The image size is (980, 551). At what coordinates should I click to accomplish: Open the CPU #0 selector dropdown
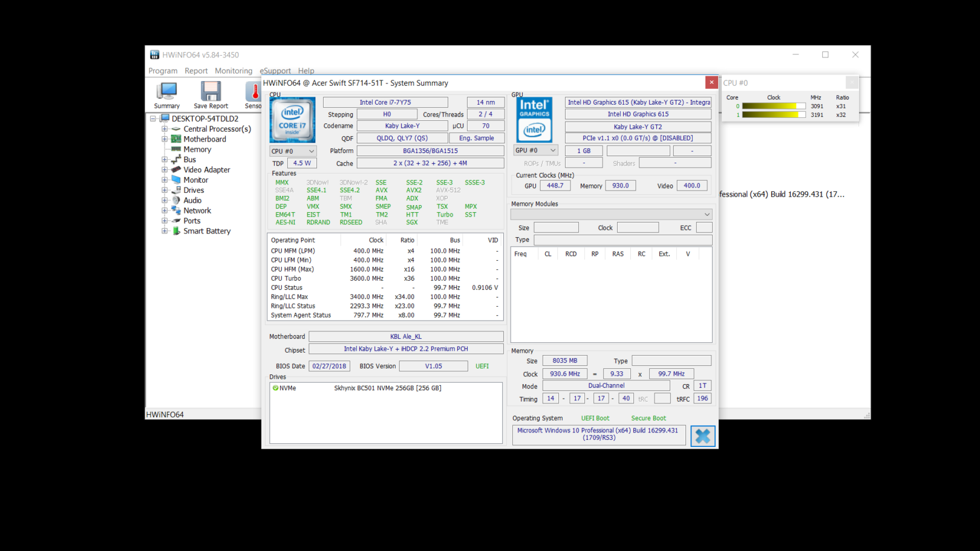[x=293, y=151]
